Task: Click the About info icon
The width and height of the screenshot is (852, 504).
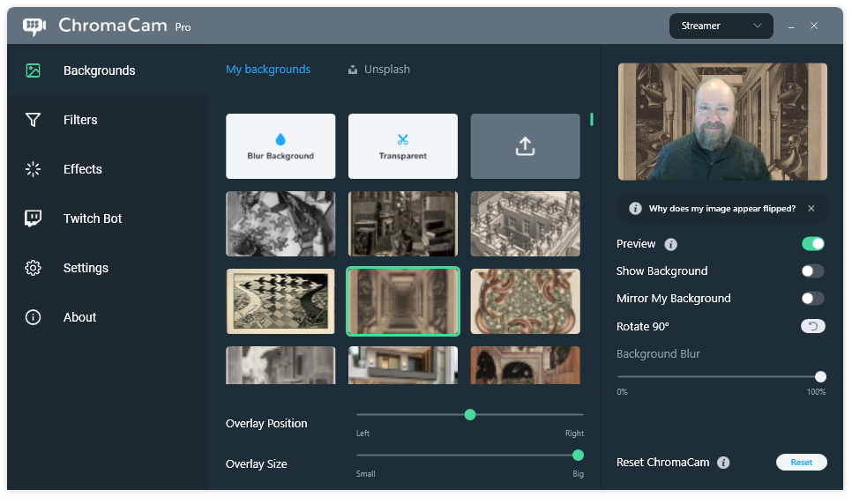Action: pos(34,317)
